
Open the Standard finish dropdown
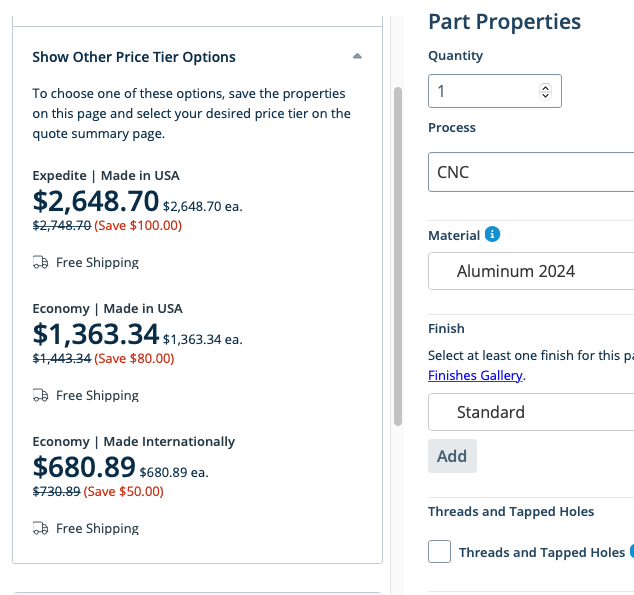[x=531, y=412]
